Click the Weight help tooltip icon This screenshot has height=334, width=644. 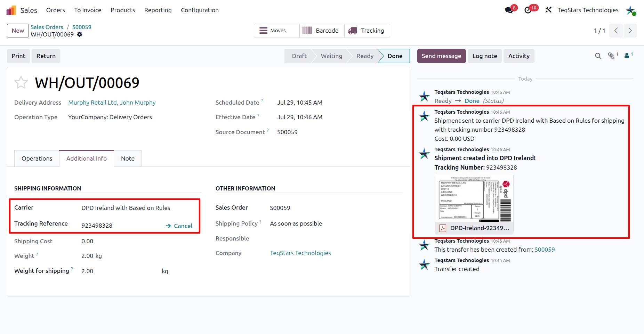(x=37, y=254)
